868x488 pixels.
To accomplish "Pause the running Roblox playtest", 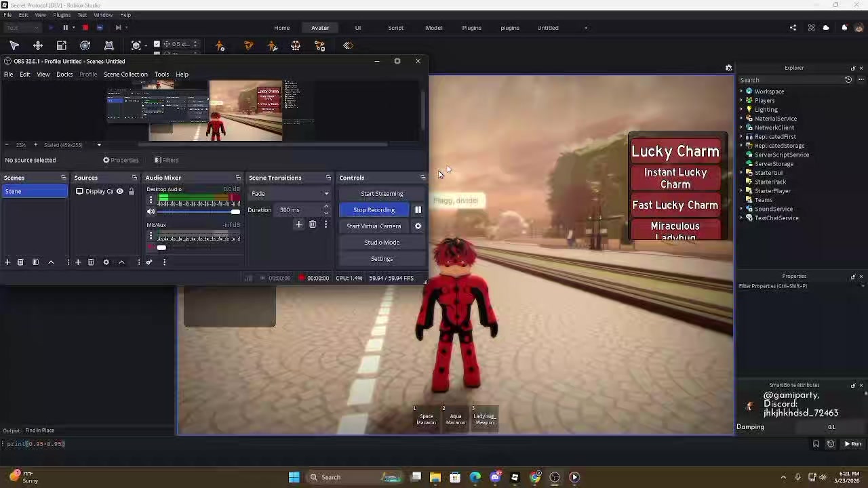I will 66,28.
